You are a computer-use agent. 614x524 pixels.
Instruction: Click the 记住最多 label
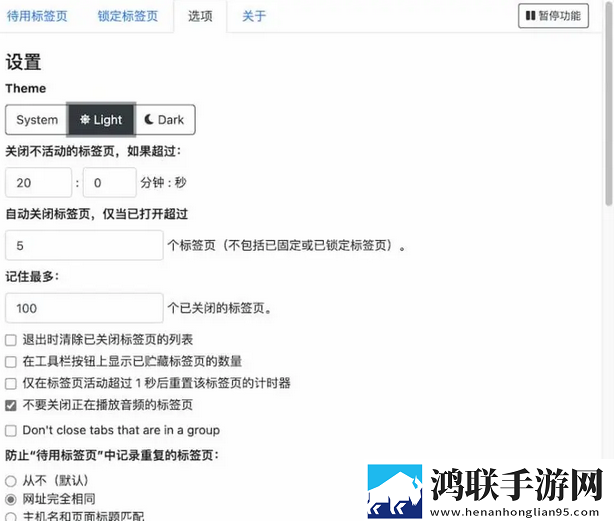pyautogui.click(x=32, y=276)
